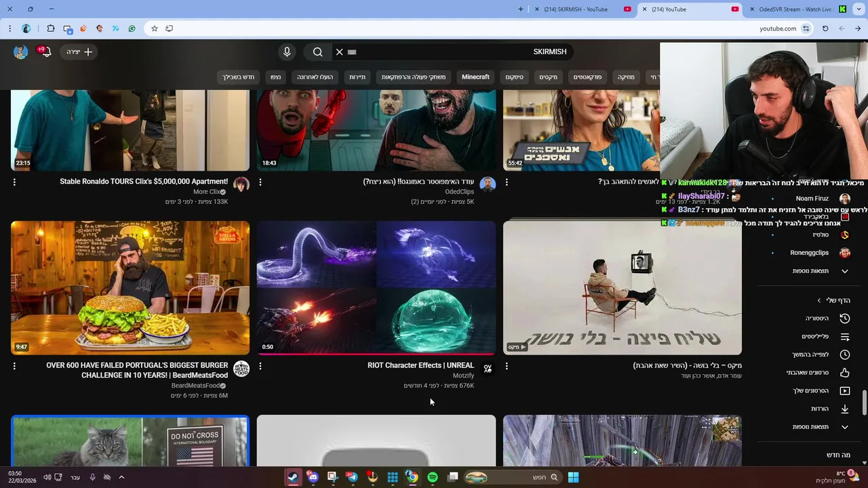Viewport: 868px width, 488px height.
Task: Click the magnifier search button
Action: point(317,52)
